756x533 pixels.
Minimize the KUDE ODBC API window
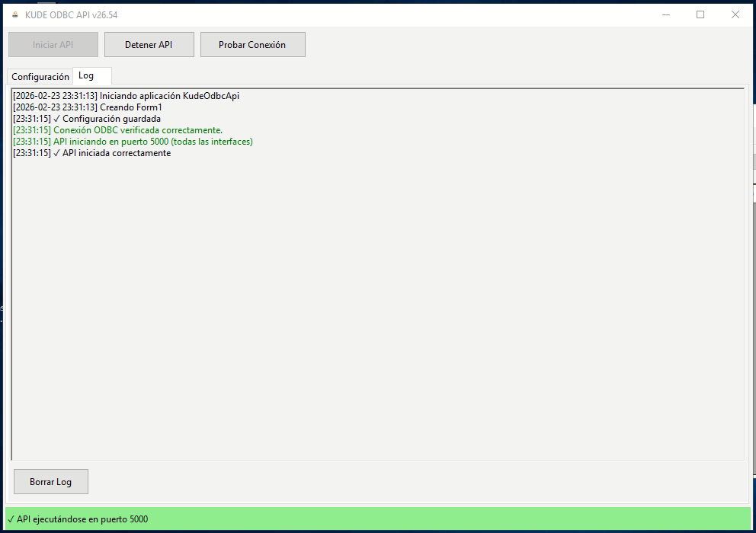(x=665, y=15)
